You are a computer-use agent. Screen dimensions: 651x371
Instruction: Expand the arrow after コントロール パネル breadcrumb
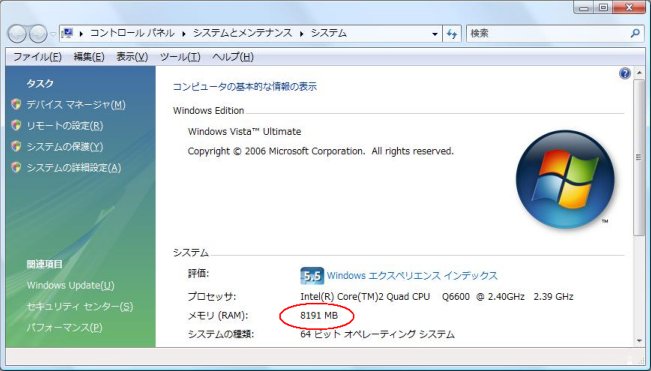click(x=184, y=34)
